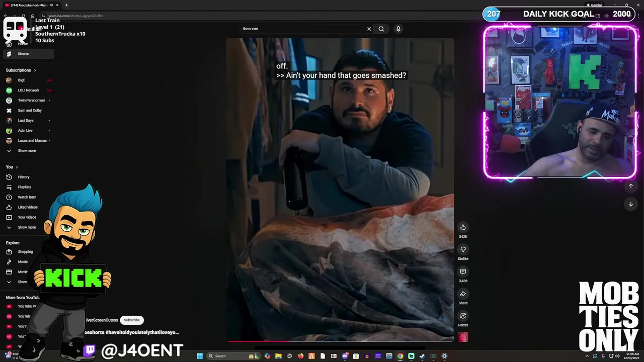This screenshot has height=362, width=644.
Task: Open the Sam and Colby channel
Action: pyautogui.click(x=29, y=110)
